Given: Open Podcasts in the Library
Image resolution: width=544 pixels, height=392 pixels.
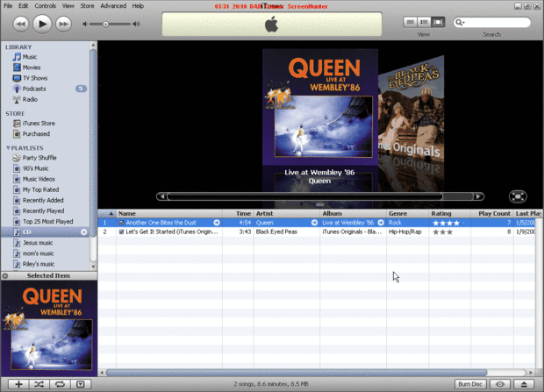Looking at the screenshot, I should click(x=34, y=89).
